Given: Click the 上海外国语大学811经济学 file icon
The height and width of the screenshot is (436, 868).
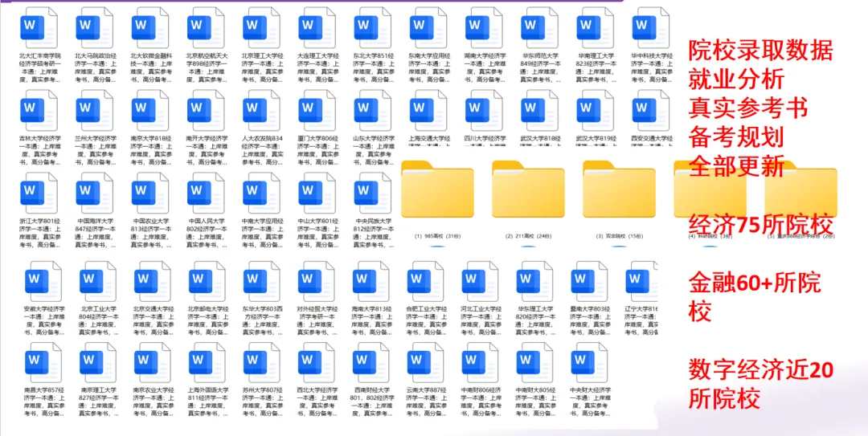Looking at the screenshot, I should click(x=207, y=362).
